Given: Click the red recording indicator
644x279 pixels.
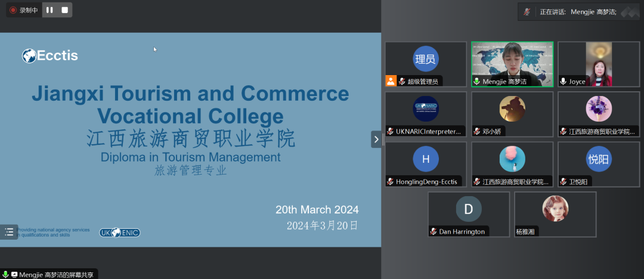Looking at the screenshot, I should point(13,10).
